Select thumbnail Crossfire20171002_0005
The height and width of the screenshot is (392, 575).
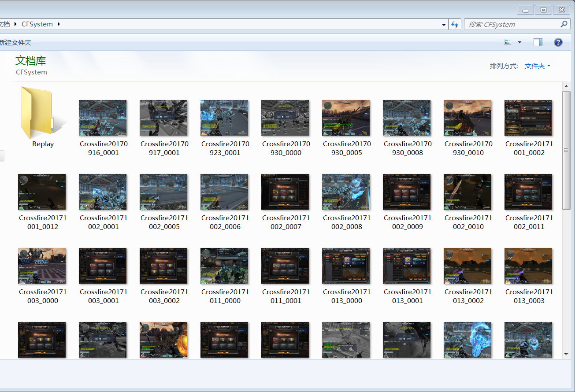(163, 192)
